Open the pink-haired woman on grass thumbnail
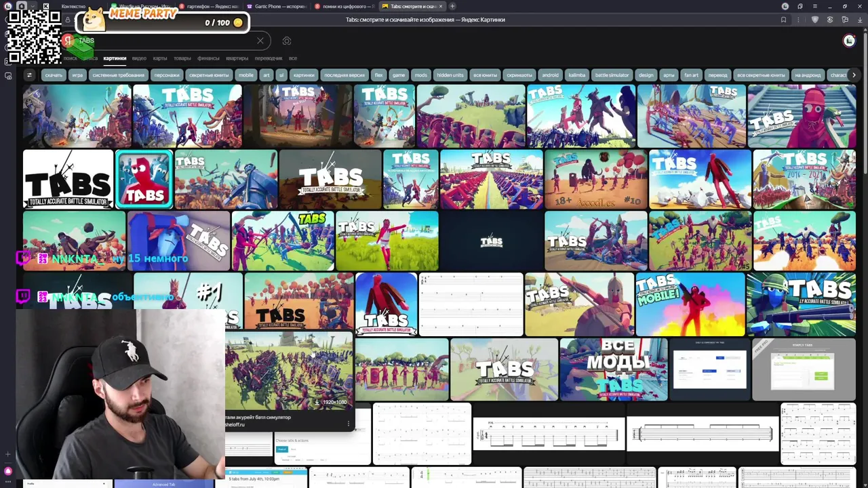The width and height of the screenshot is (868, 488). (387, 241)
